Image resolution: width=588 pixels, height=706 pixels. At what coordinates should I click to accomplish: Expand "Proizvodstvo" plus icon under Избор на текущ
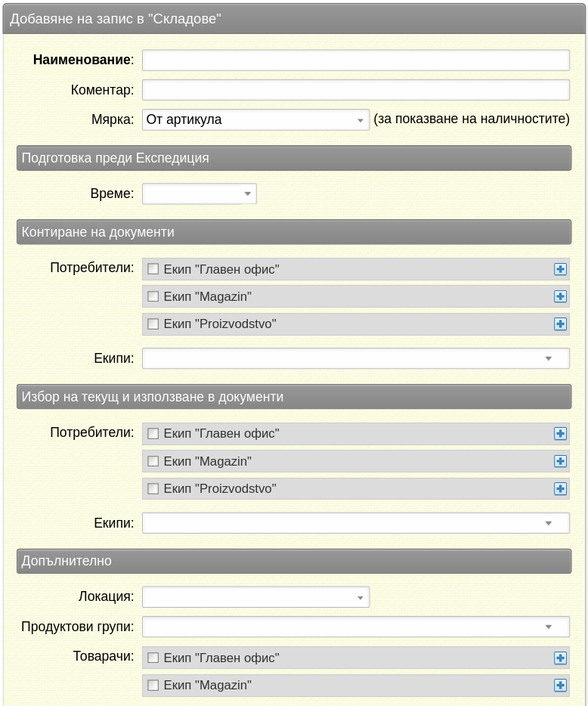point(560,489)
